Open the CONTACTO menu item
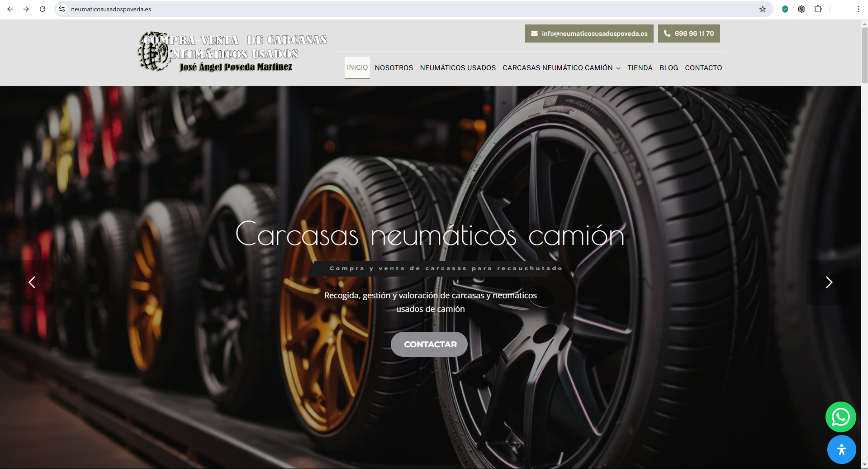The width and height of the screenshot is (868, 469). click(703, 68)
